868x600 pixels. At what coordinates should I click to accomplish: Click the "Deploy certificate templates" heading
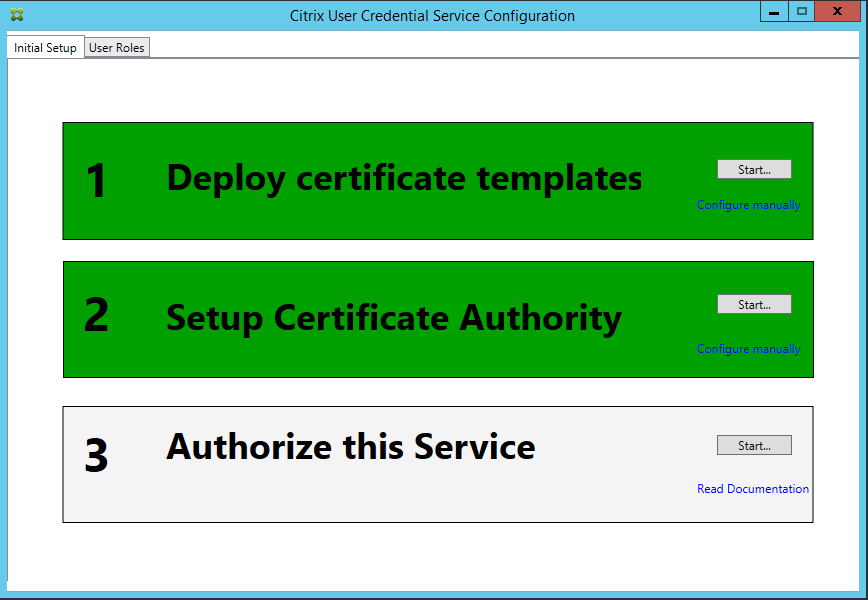click(x=404, y=178)
